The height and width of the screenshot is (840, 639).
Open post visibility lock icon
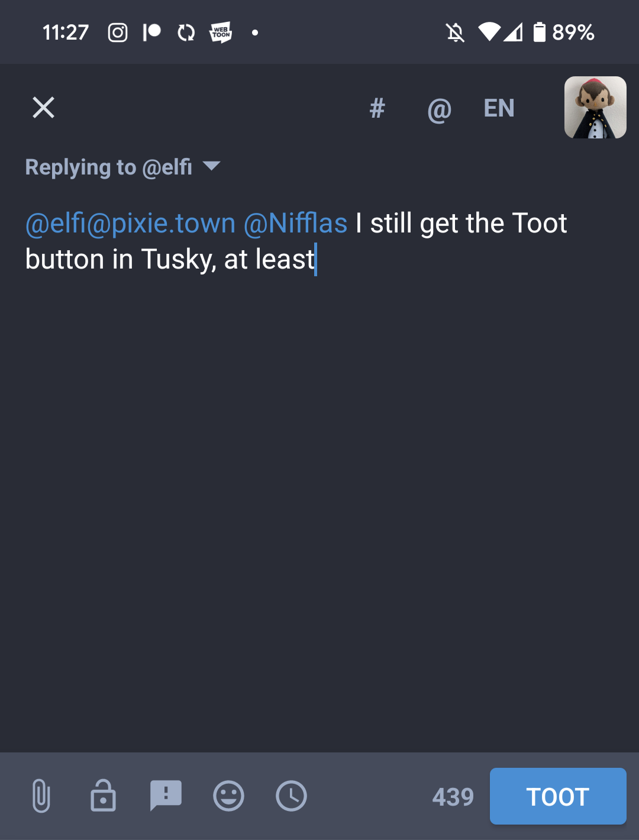pyautogui.click(x=103, y=796)
